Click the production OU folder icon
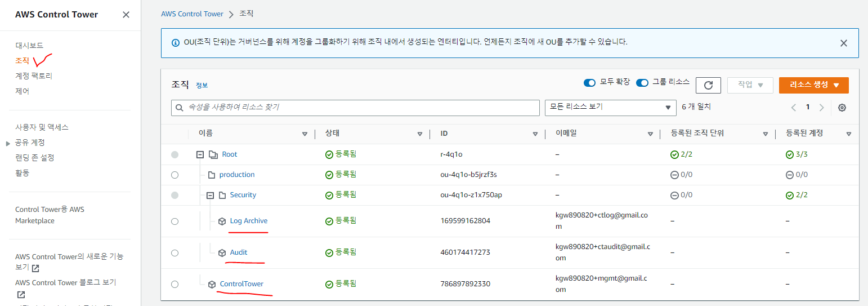The height and width of the screenshot is (306, 868). click(212, 175)
